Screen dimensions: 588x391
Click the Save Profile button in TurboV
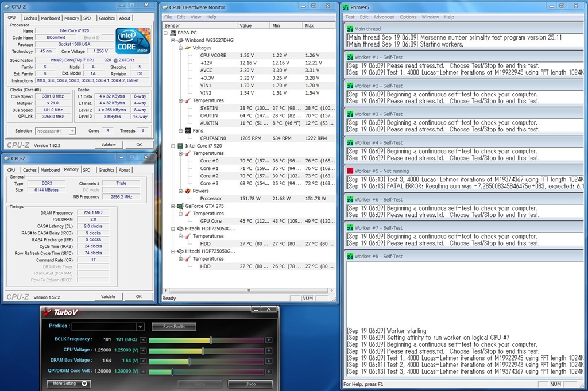pos(173,327)
